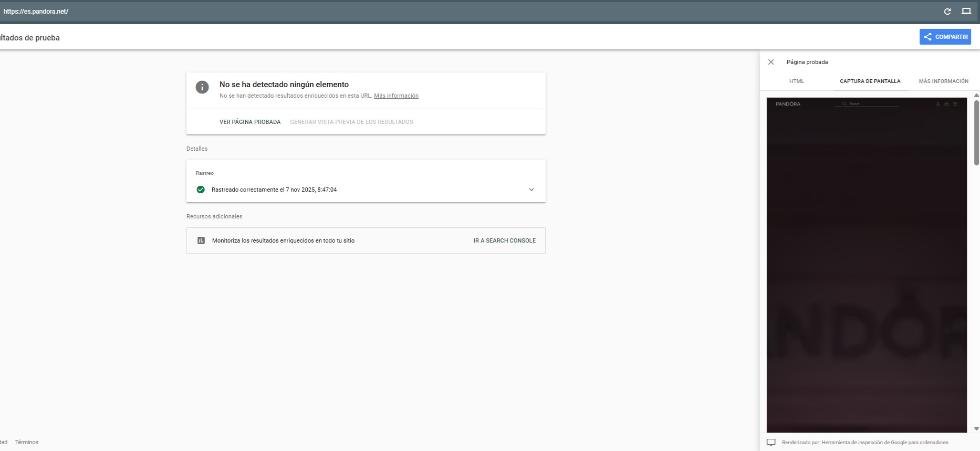The image size is (980, 451).
Task: Click the info icon beside 'No se ha detectado'
Action: tap(202, 87)
